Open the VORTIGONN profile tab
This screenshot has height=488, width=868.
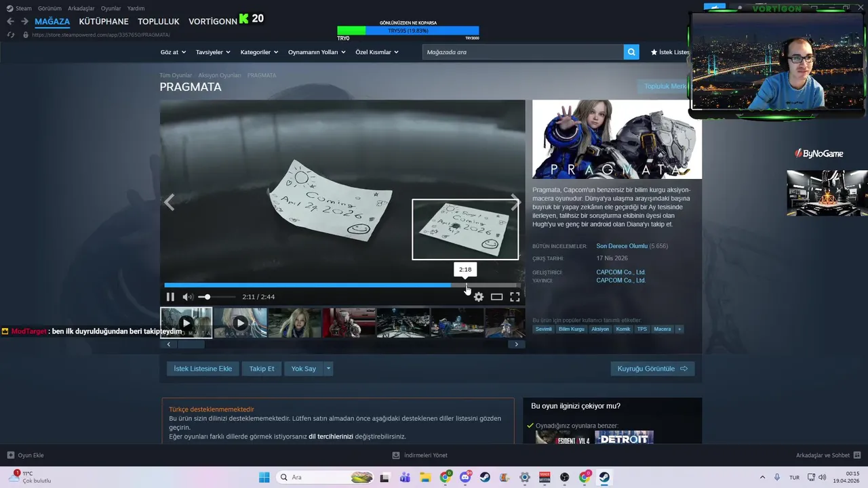(213, 21)
